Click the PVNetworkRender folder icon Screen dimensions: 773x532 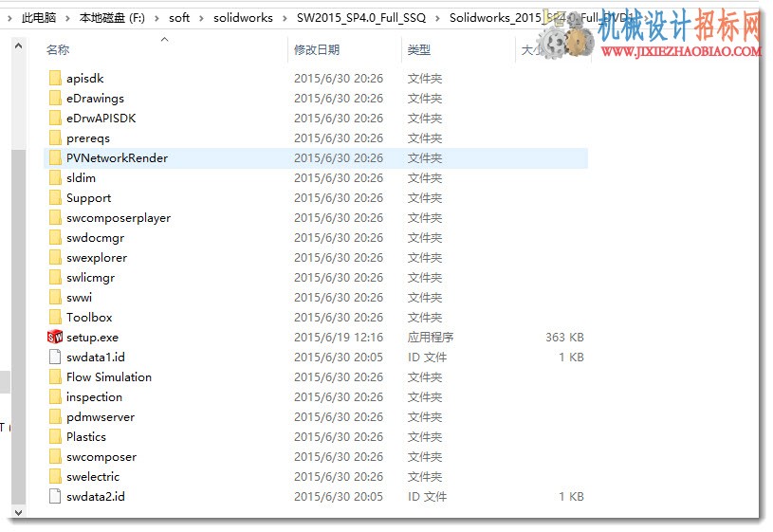click(x=55, y=157)
